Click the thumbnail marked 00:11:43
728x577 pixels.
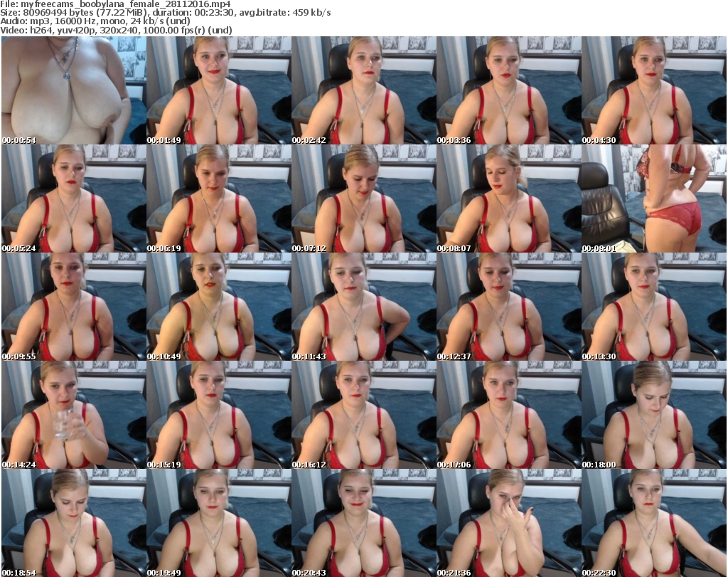(x=363, y=307)
